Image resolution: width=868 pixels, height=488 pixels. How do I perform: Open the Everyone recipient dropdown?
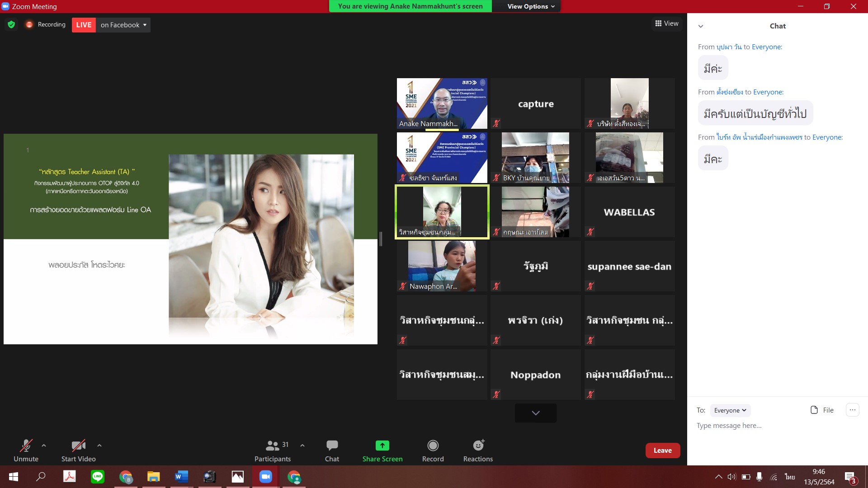730,410
